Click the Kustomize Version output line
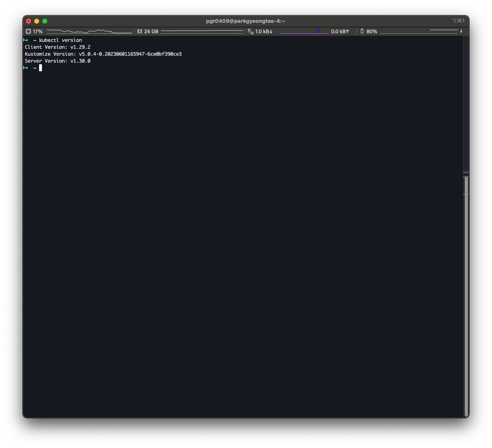Screen dimensions: 492x448 click(103, 54)
